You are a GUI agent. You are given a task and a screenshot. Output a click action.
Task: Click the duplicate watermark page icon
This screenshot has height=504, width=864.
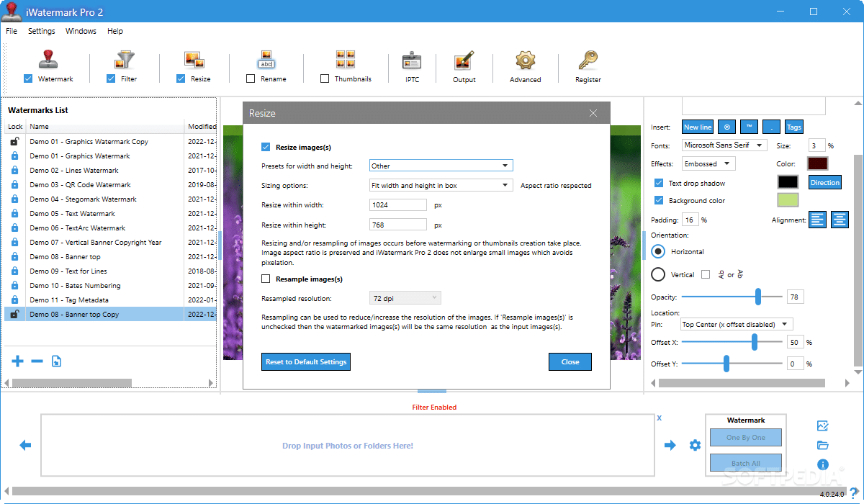click(x=56, y=361)
